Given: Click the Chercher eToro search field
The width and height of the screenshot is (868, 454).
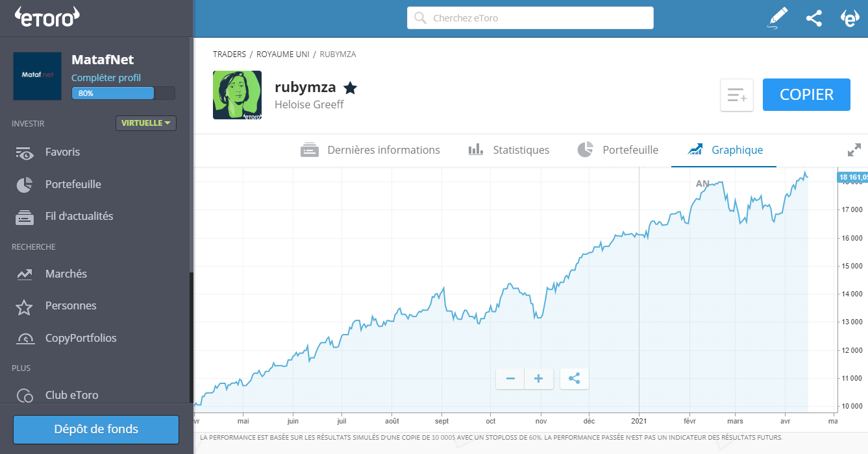Looking at the screenshot, I should 530,18.
